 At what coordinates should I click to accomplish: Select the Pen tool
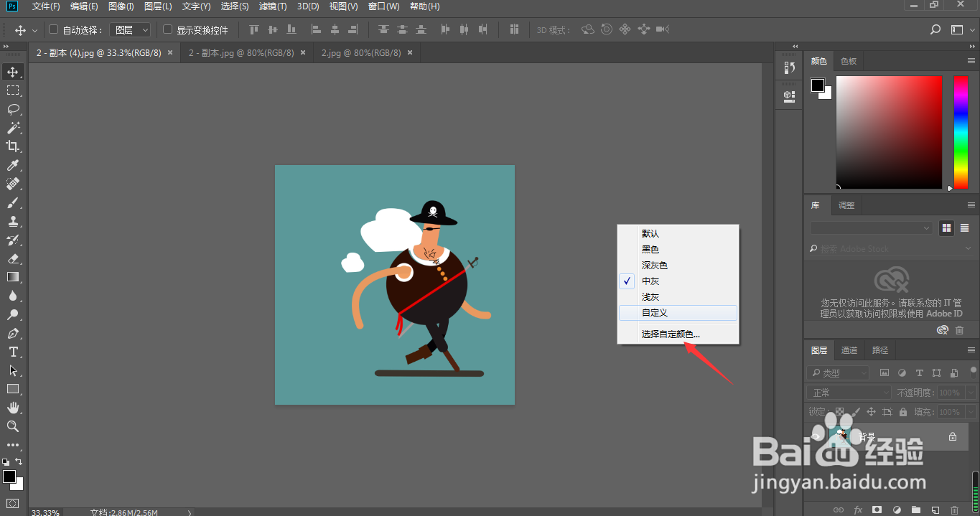coord(13,333)
